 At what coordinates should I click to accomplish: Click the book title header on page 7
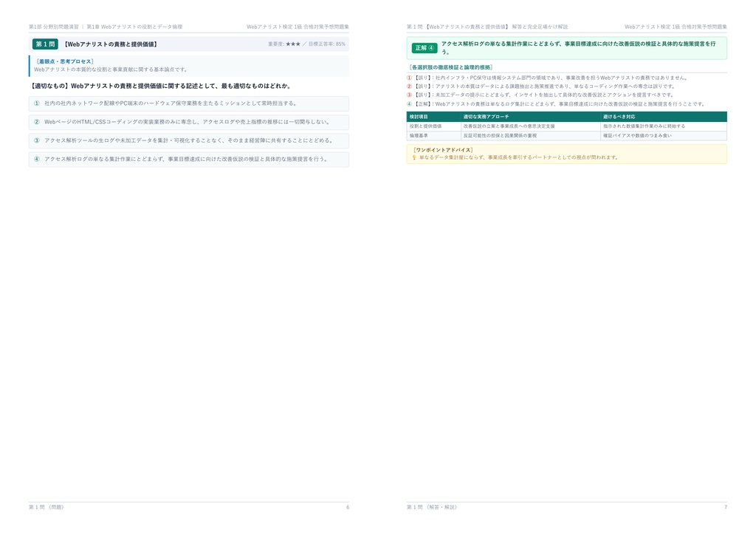[x=676, y=27]
